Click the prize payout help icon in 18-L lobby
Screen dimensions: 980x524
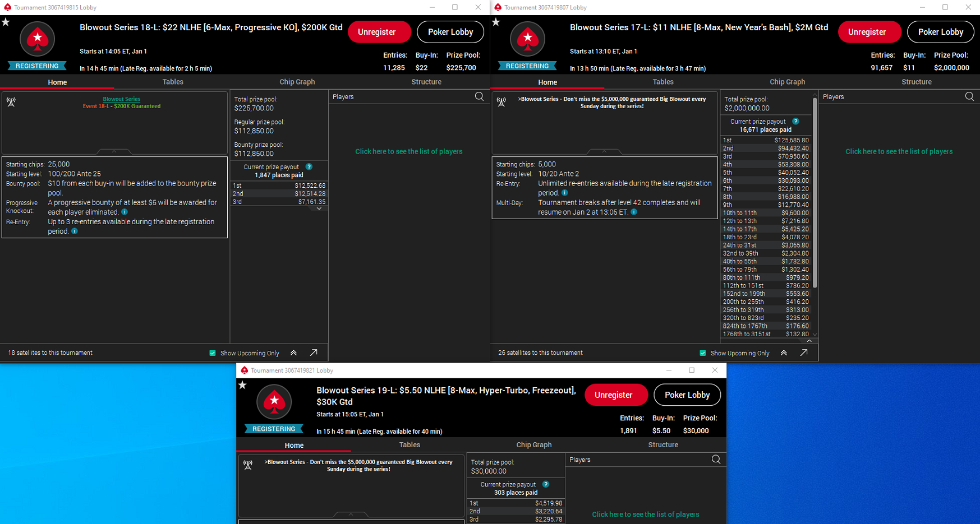coord(309,167)
